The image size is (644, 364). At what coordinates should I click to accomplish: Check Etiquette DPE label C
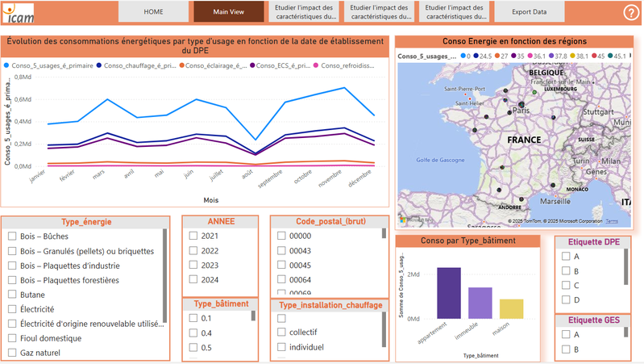click(x=566, y=285)
